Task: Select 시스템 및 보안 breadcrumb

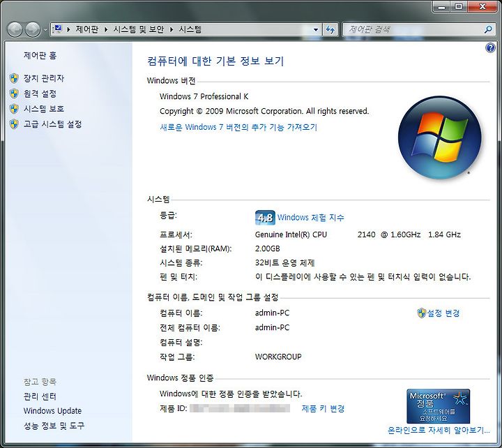Action: tap(138, 29)
